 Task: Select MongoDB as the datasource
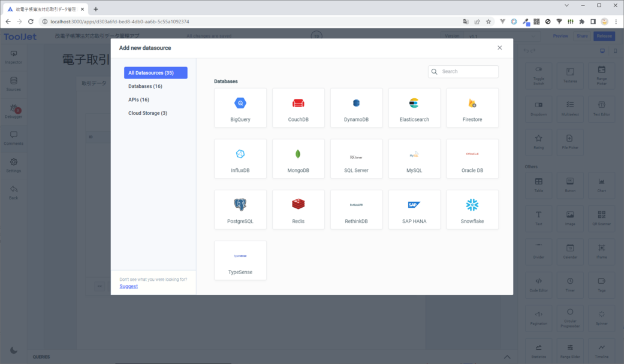coord(299,159)
